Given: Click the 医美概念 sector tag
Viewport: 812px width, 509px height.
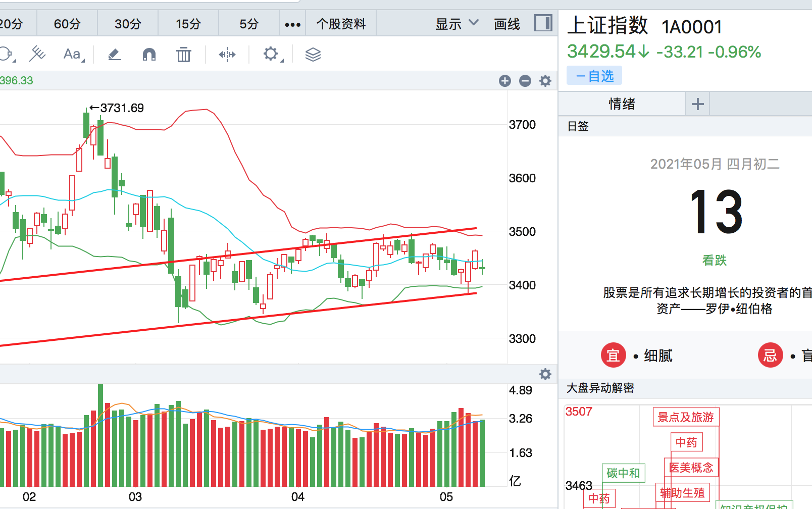Looking at the screenshot, I should tap(691, 468).
